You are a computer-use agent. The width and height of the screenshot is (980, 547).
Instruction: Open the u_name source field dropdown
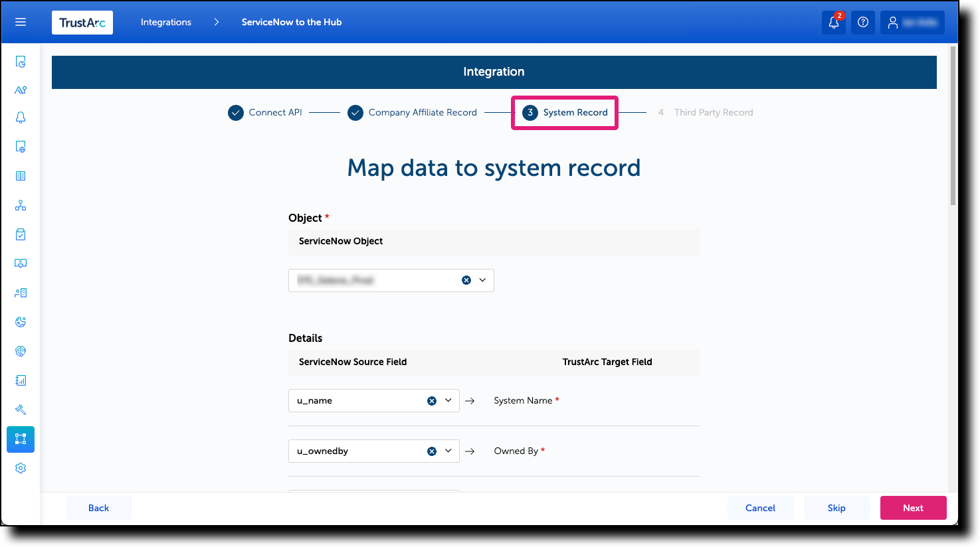448,400
